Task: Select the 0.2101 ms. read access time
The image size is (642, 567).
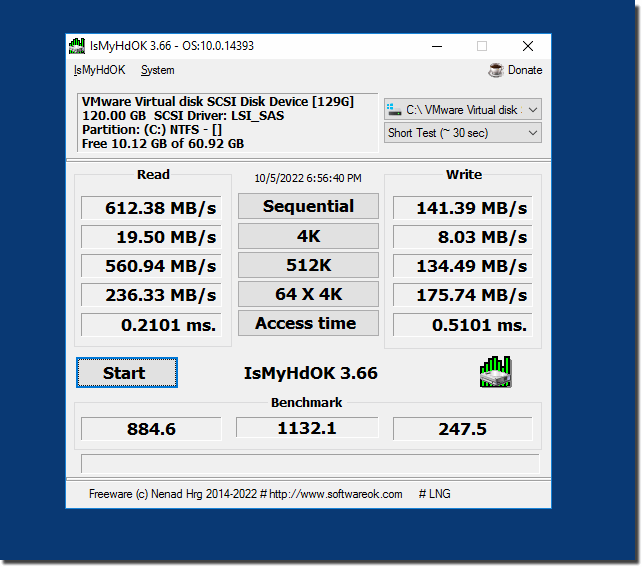Action: [x=151, y=325]
